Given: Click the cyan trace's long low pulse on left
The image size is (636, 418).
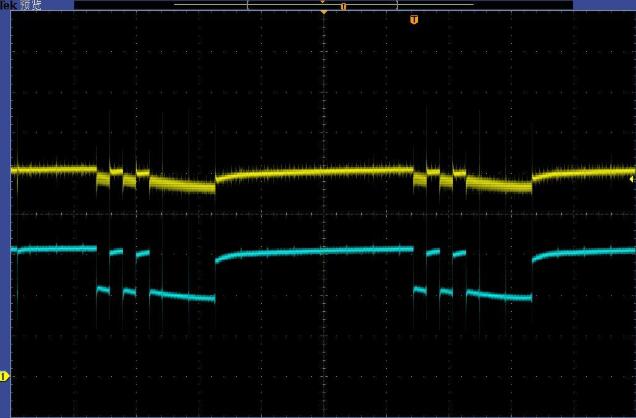Looking at the screenshot, I should (x=182, y=295).
